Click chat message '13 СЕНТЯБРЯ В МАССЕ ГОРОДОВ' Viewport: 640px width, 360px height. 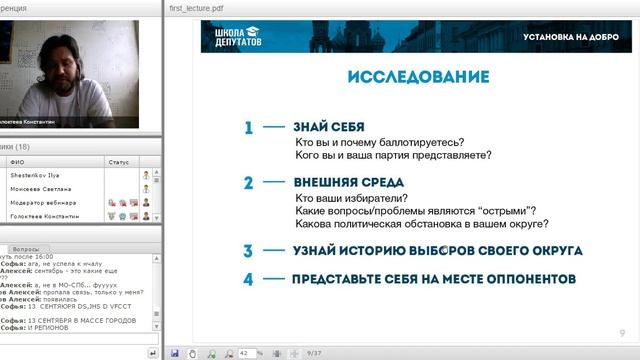(82, 320)
